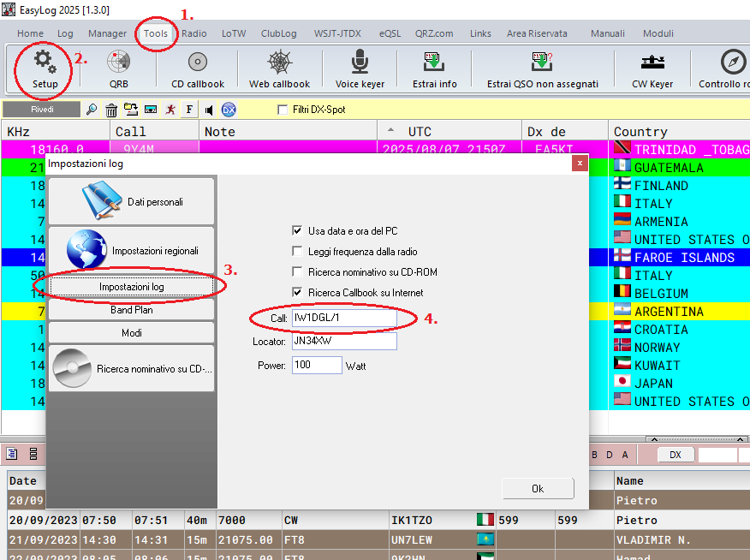The height and width of the screenshot is (560, 750).
Task: Select Dati personali settings section
Action: 132,201
